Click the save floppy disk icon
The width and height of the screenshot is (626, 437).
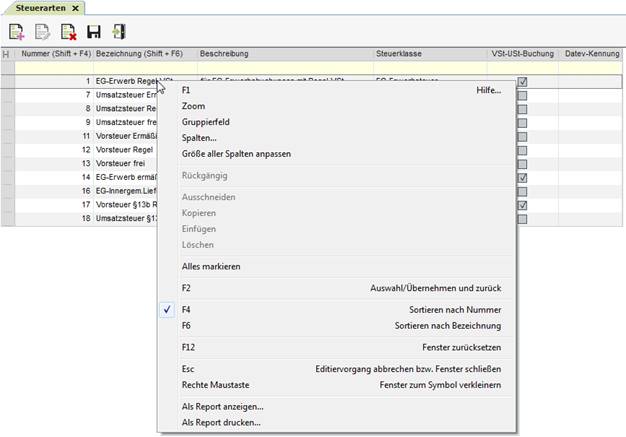click(94, 32)
